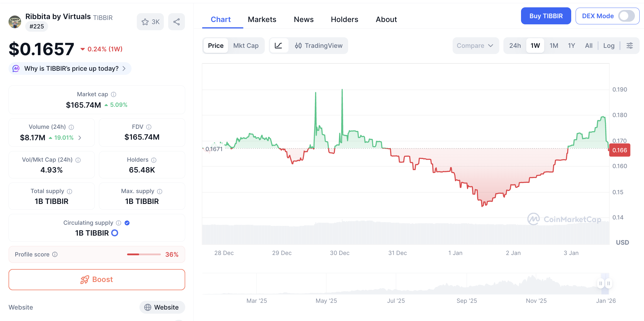The width and height of the screenshot is (644, 321).
Task: Expand Why is TIBBIR's price up
Action: pyautogui.click(x=70, y=69)
